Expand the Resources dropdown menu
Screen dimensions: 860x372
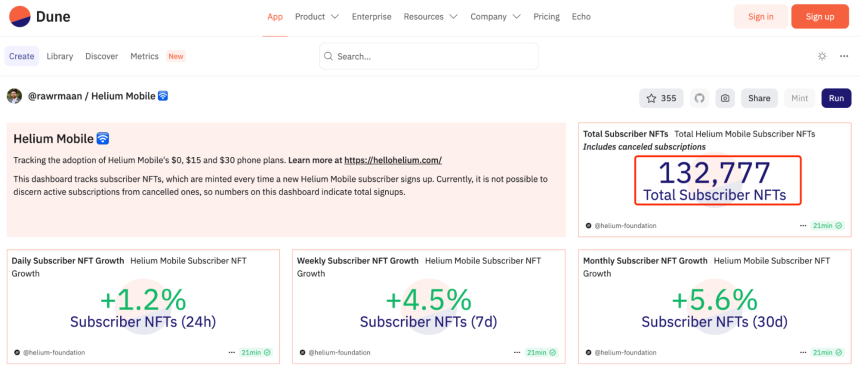431,16
